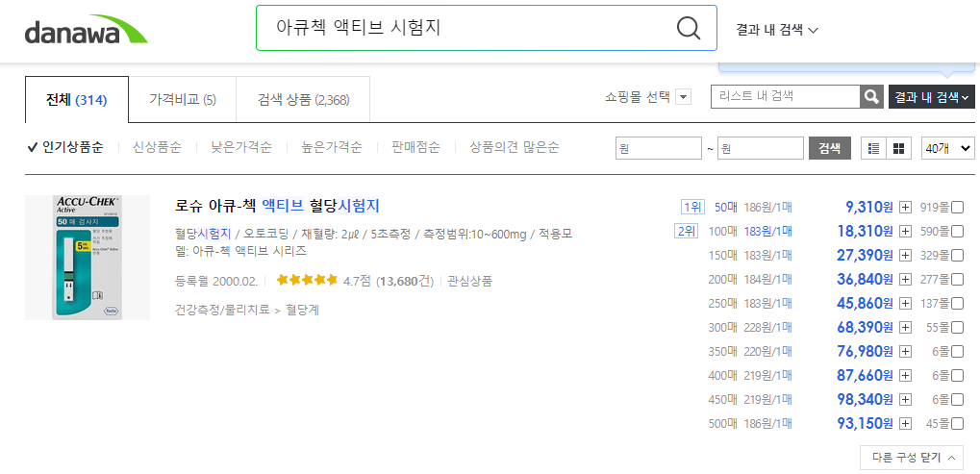
Task: Switch to grid view icon
Action: (899, 148)
